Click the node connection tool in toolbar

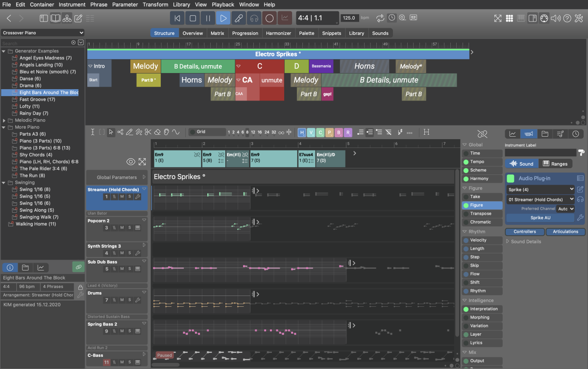(x=121, y=132)
